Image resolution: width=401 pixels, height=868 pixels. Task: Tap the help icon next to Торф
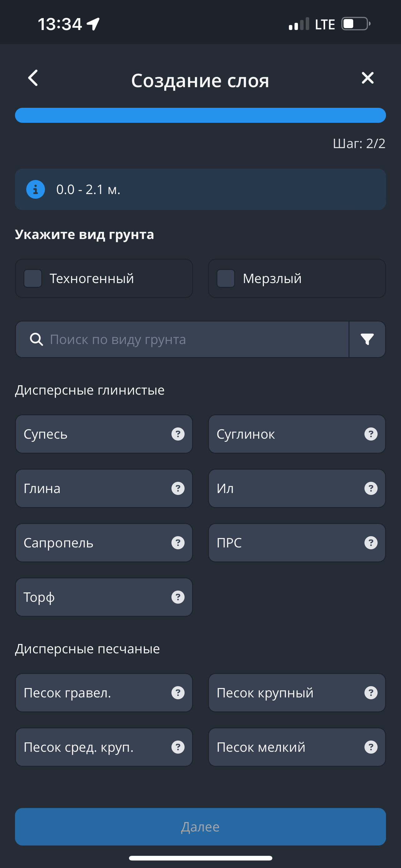click(178, 597)
